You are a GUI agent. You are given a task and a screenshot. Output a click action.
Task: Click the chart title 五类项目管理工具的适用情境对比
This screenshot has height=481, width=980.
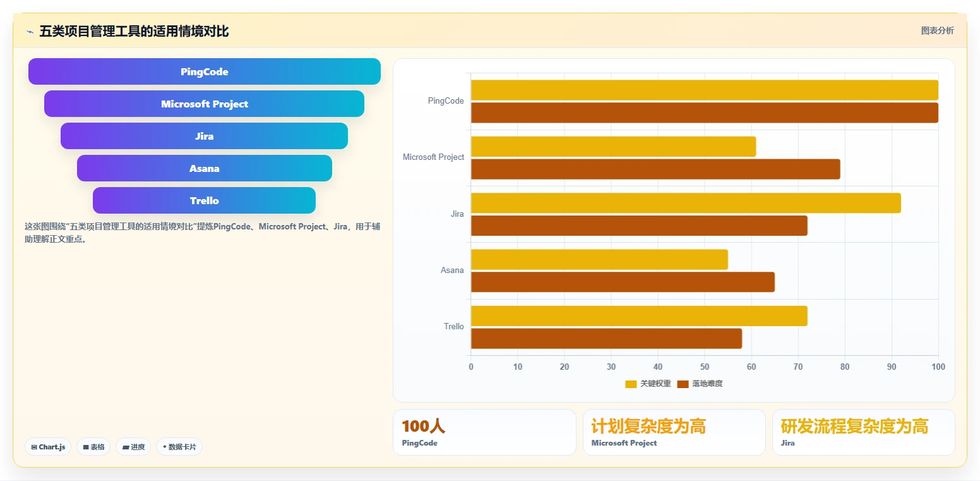click(x=134, y=31)
